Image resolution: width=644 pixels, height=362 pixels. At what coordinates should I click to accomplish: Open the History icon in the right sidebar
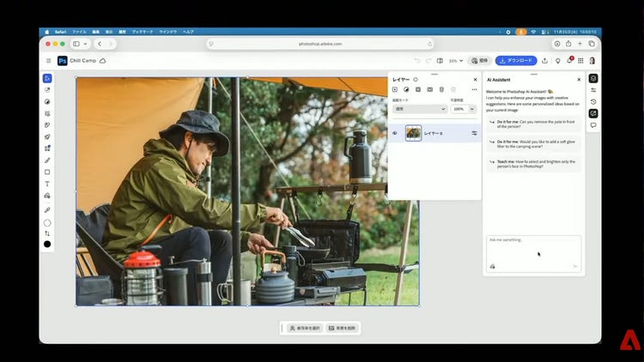[593, 101]
